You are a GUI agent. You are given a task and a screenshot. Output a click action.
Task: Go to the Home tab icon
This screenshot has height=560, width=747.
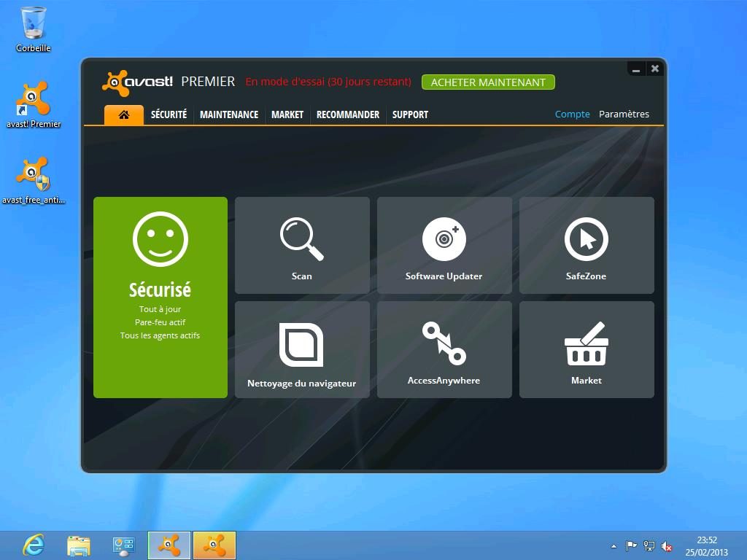coord(124,114)
